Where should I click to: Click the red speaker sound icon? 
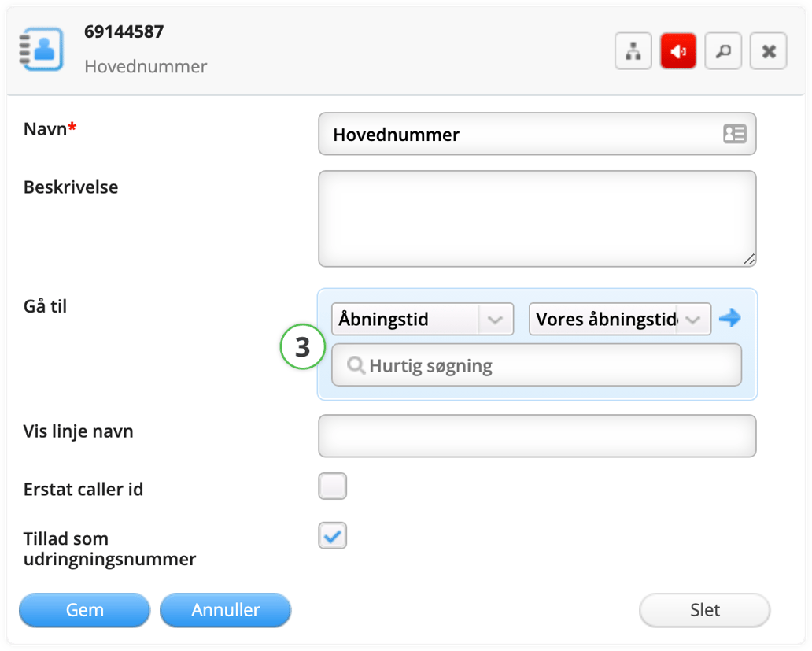coord(678,50)
